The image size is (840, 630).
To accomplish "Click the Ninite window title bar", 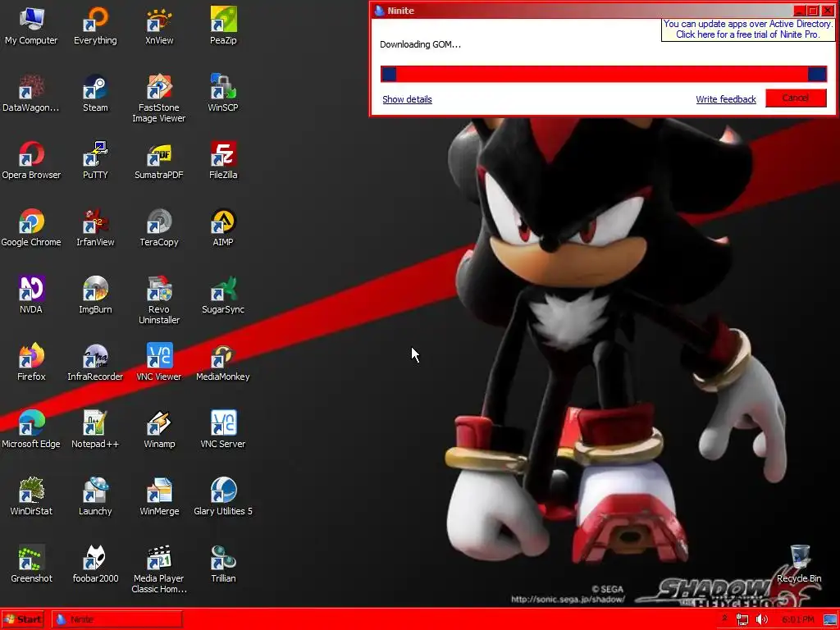I will click(582, 11).
